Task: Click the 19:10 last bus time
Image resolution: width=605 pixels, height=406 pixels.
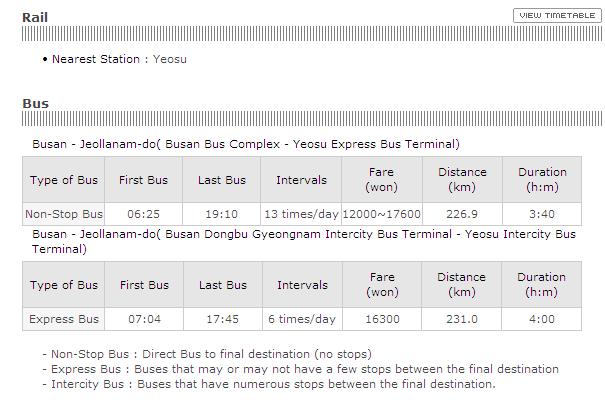Action: coord(221,214)
